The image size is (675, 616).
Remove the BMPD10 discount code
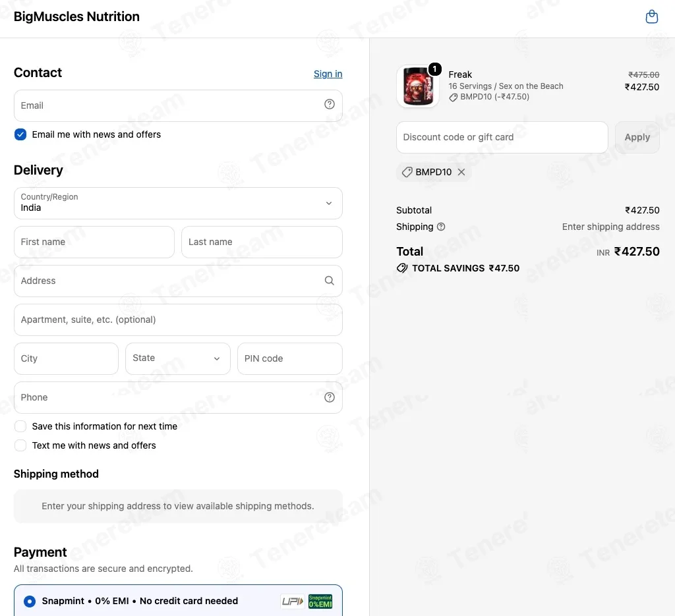(x=461, y=172)
